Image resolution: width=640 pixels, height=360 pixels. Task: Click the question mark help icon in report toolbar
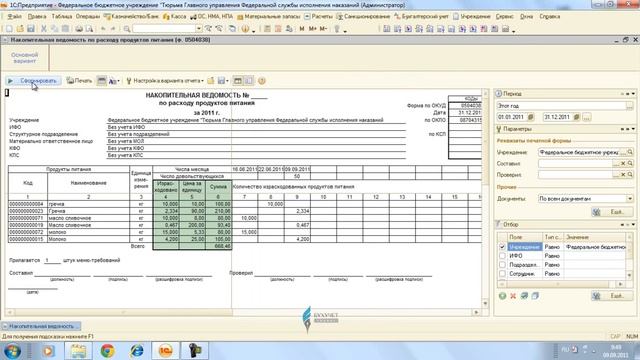coord(262,81)
